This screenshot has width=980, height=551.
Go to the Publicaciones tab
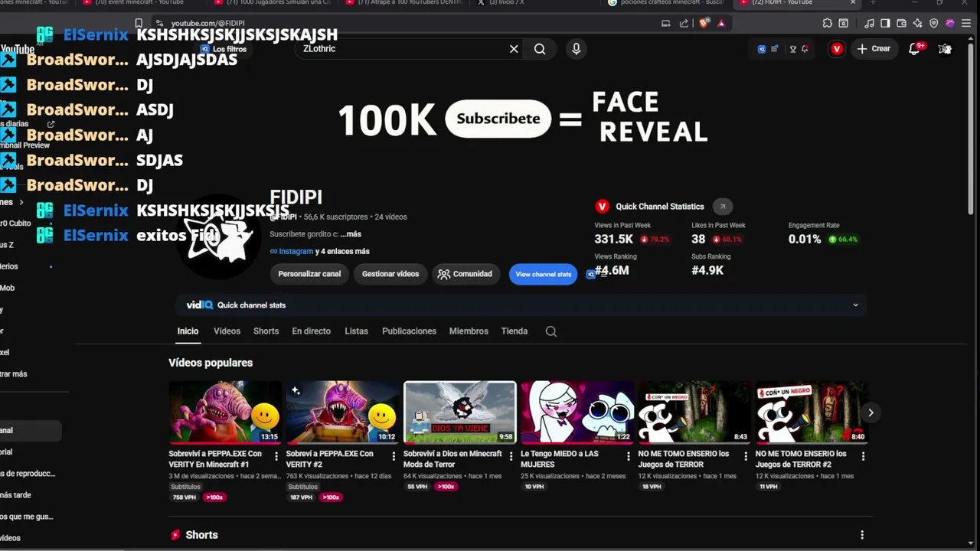(x=409, y=331)
